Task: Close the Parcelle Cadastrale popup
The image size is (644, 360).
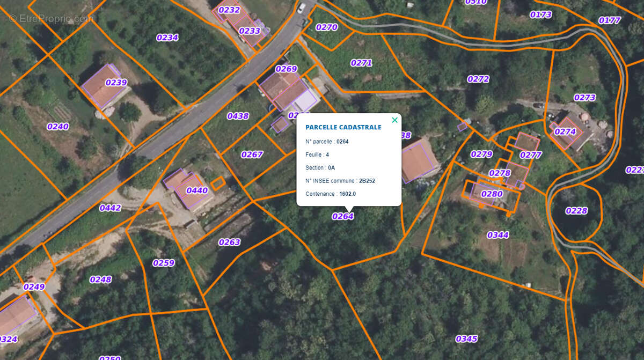Action: [x=395, y=120]
